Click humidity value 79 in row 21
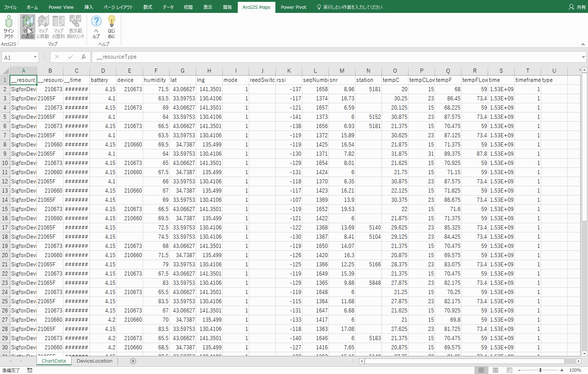 coord(156,264)
